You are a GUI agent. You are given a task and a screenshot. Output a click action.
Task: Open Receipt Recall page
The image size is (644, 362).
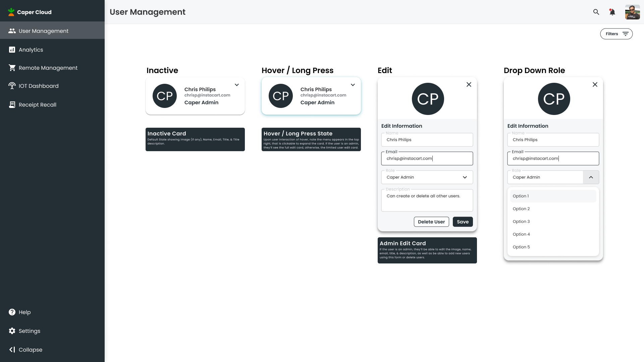pyautogui.click(x=37, y=105)
